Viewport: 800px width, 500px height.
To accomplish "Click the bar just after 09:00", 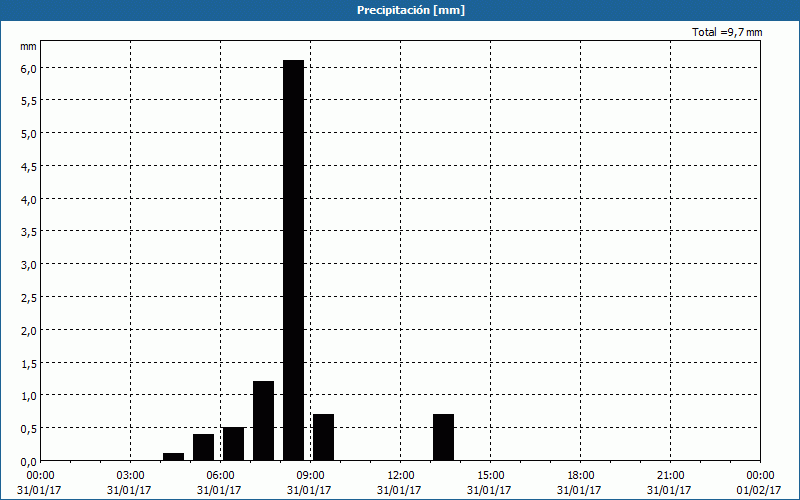I will pyautogui.click(x=323, y=437).
